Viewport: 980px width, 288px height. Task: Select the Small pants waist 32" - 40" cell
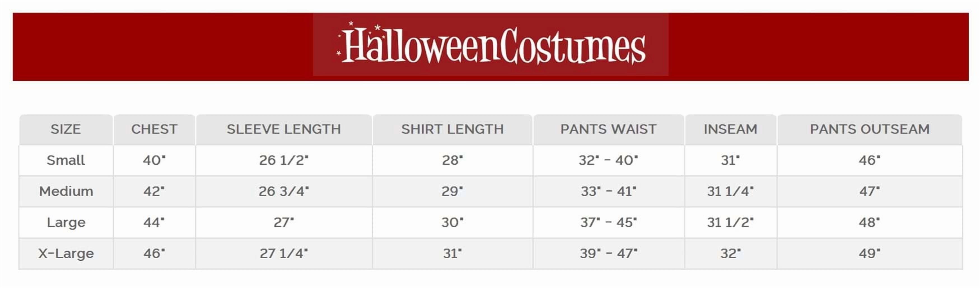[608, 160]
